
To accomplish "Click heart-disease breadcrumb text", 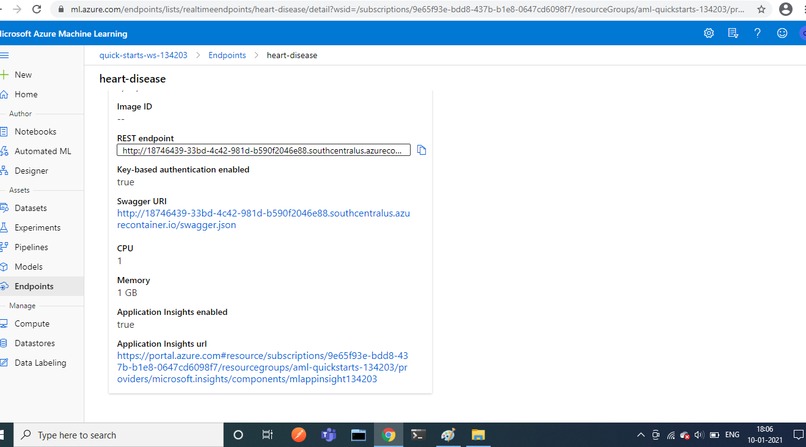I will 292,55.
